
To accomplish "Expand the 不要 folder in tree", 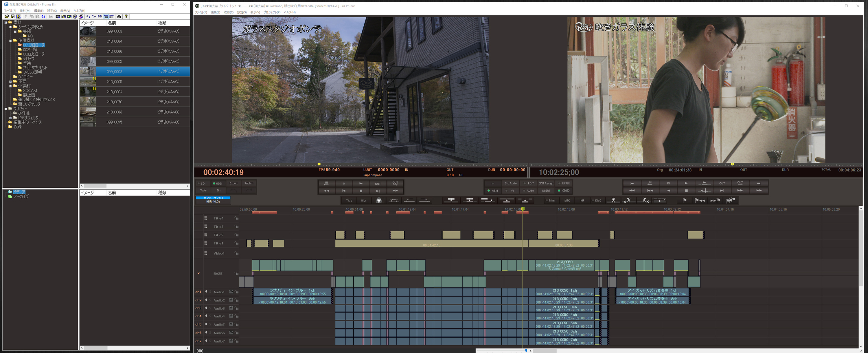I will coord(10,82).
